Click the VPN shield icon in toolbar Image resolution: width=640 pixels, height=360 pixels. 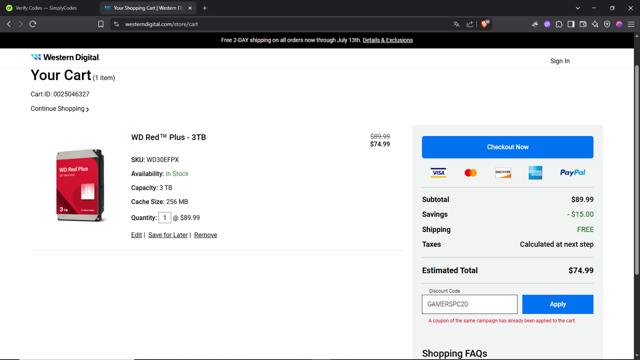point(607,24)
